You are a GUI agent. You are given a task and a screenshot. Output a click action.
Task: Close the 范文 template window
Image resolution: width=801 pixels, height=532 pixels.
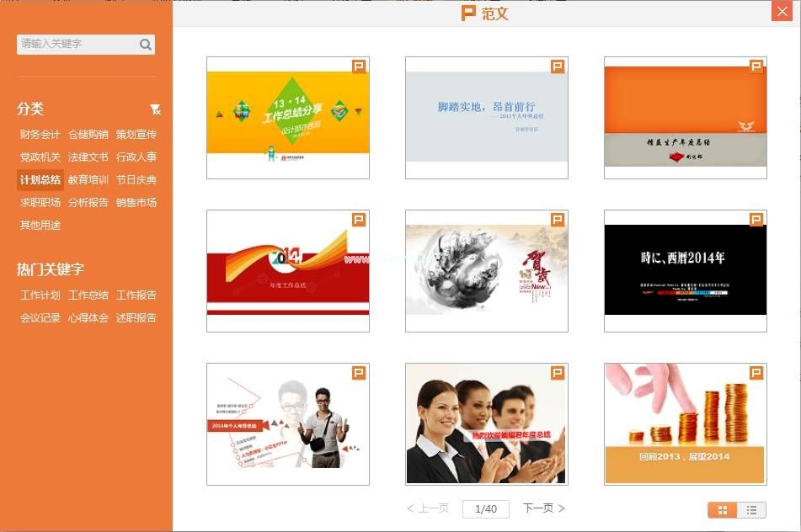click(x=781, y=12)
